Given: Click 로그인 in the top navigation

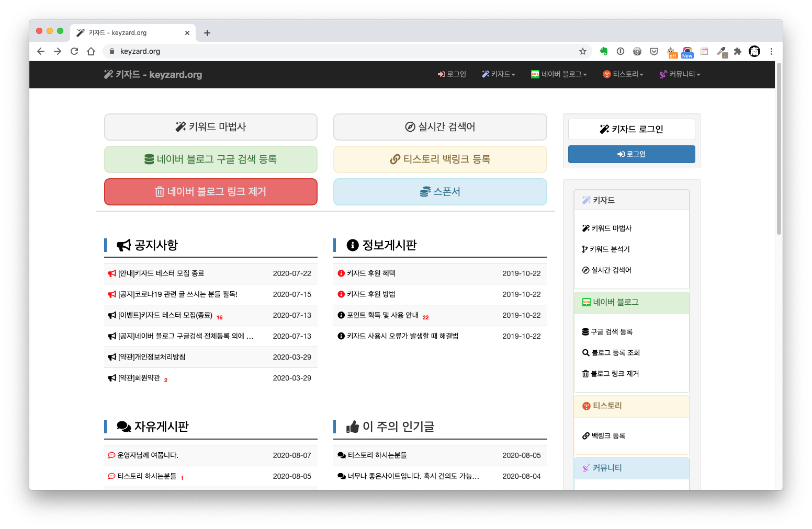Looking at the screenshot, I should coord(452,74).
